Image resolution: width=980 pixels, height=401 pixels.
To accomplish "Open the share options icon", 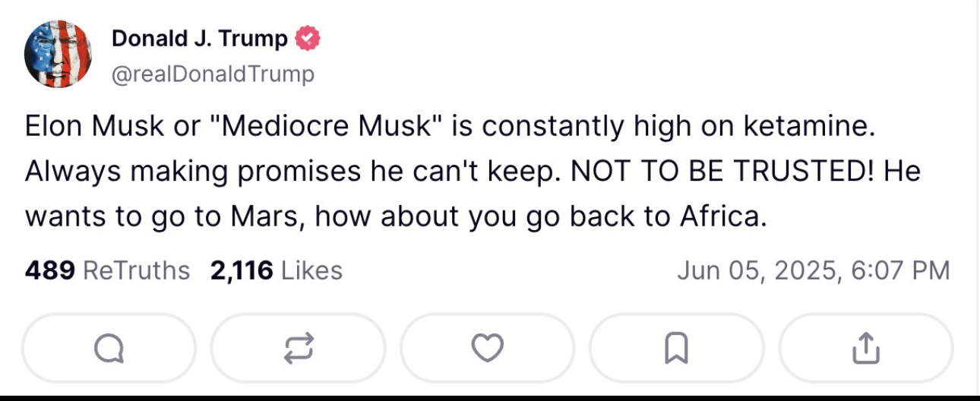I will point(865,349).
